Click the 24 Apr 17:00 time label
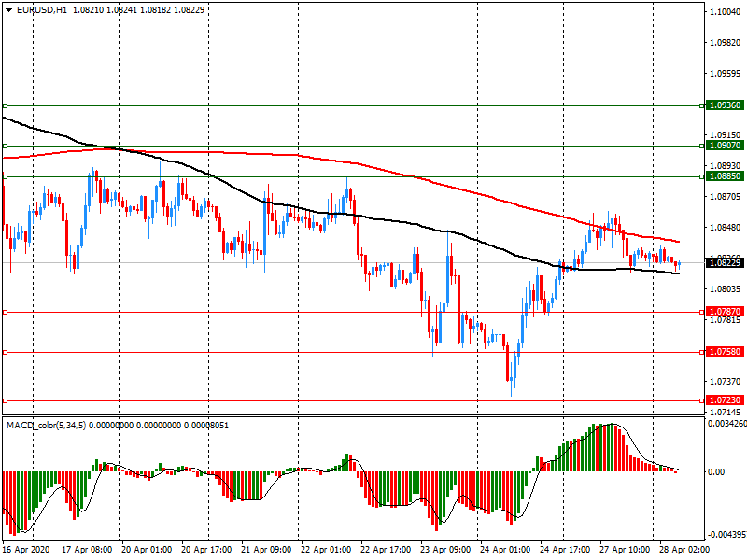The image size is (747, 560). (x=565, y=549)
